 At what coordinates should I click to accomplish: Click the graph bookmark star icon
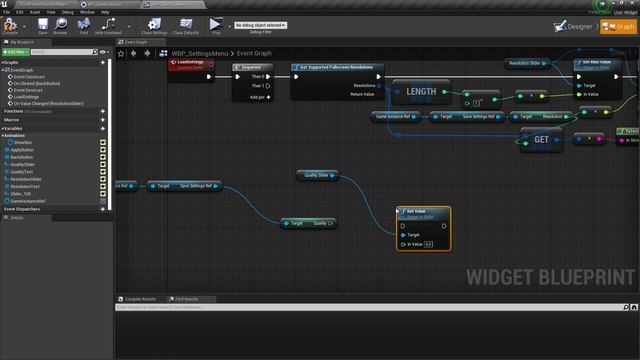click(x=121, y=53)
